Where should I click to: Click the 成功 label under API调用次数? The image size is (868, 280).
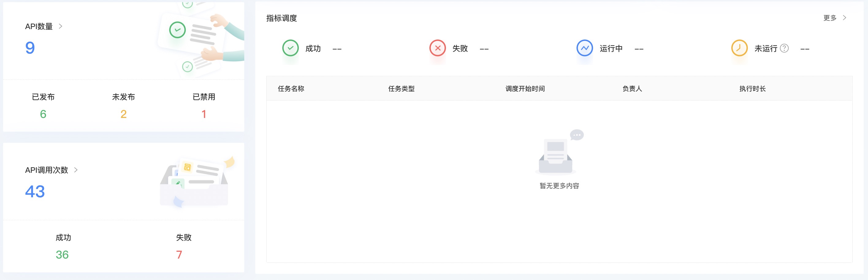pos(63,237)
